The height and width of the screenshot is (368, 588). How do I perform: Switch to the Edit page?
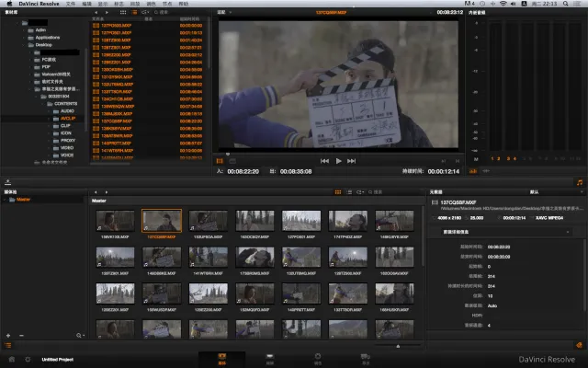click(x=269, y=359)
